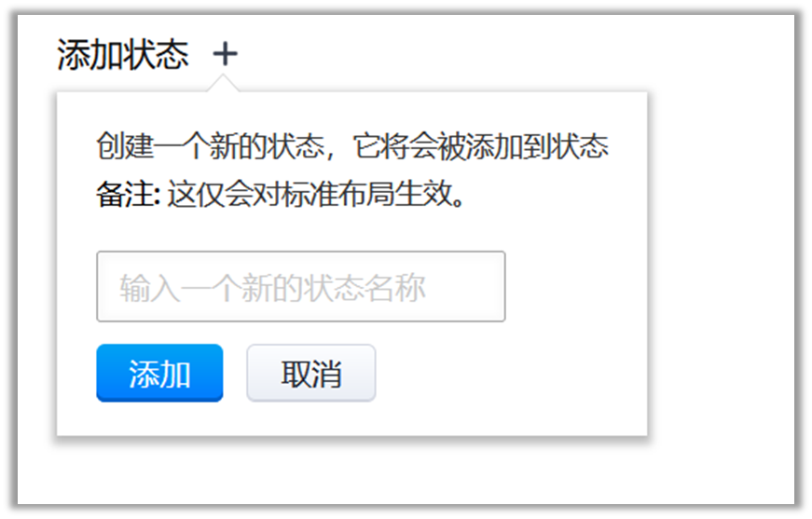812x519 pixels.
Task: Toggle the add-status popover with the + icon
Action: pyautogui.click(x=225, y=54)
